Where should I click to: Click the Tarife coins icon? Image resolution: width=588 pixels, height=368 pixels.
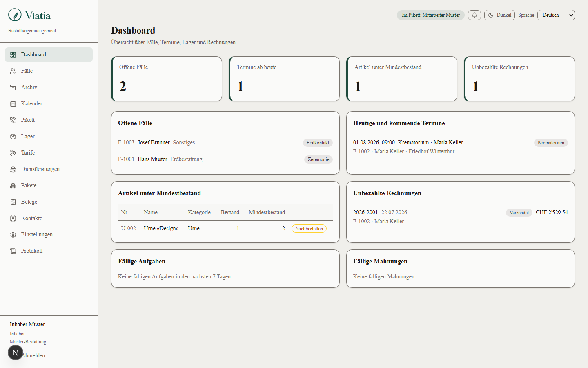tap(13, 153)
